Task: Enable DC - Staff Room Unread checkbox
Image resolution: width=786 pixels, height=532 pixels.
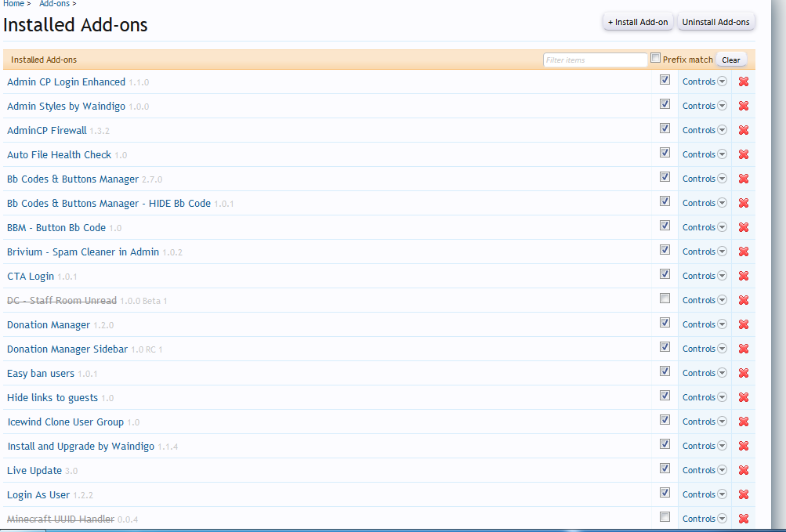Action: [665, 299]
